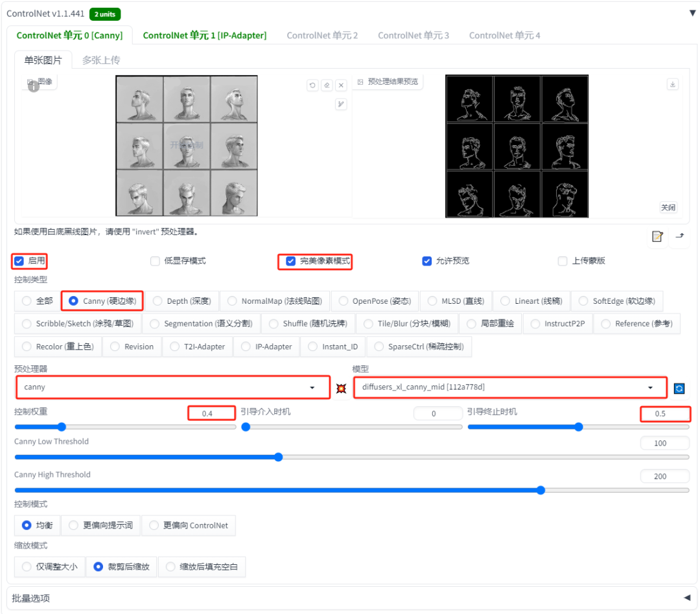Click the send-to arrow icon
Viewport: 700px width, 614px height.
pyautogui.click(x=679, y=237)
